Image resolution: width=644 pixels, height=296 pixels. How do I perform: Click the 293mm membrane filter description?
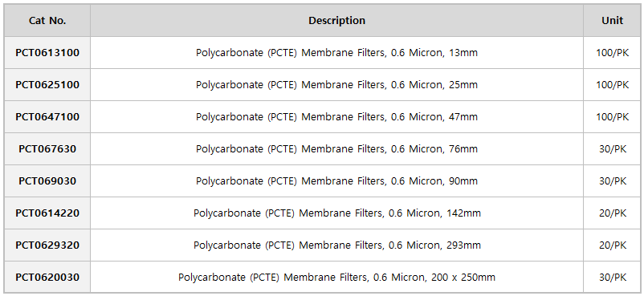point(336,245)
